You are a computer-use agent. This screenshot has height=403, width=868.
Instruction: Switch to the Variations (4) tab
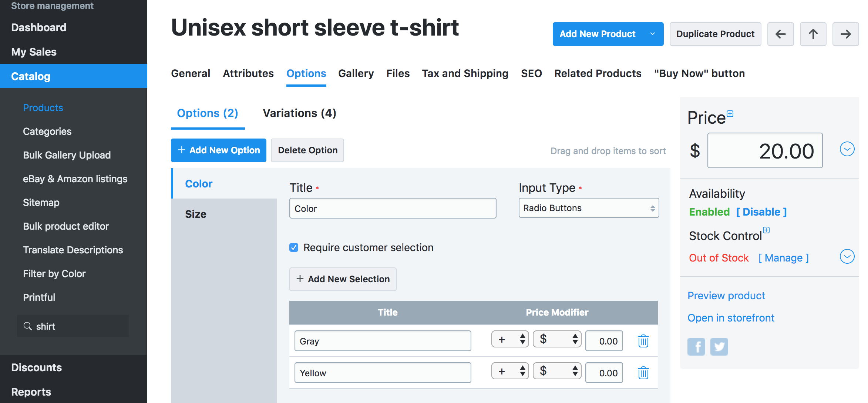pos(299,113)
